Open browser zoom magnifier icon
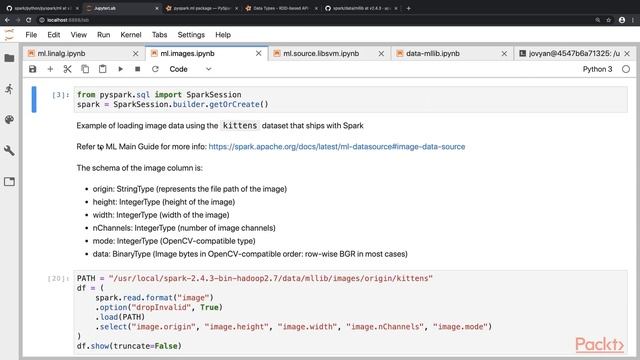The width and height of the screenshot is (640, 360). pos(598,20)
